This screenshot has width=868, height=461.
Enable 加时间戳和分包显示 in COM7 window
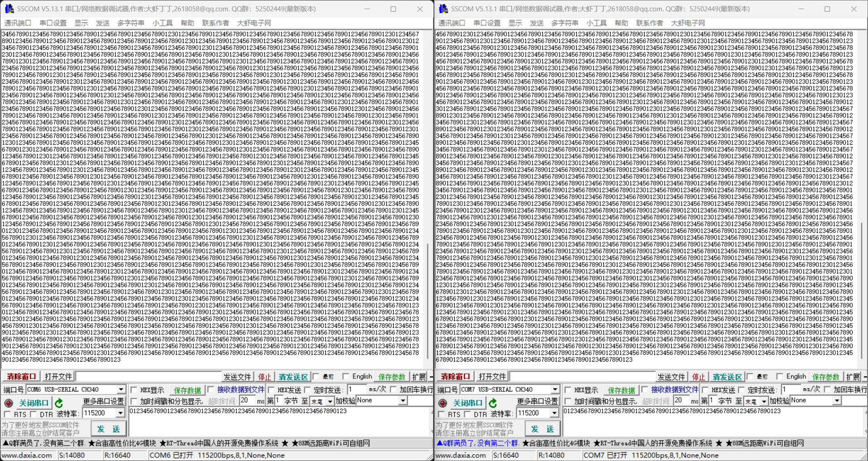tap(568, 401)
